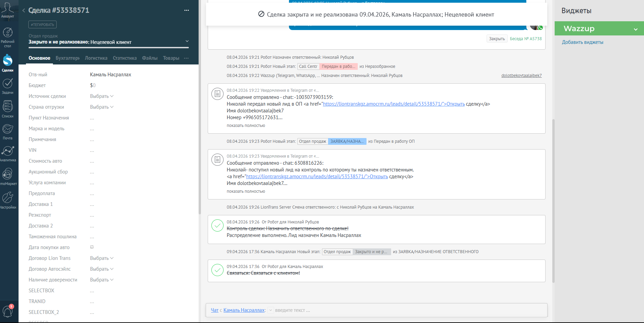Switch to Основное tab
Screen dimensions: 644x323
click(39, 58)
